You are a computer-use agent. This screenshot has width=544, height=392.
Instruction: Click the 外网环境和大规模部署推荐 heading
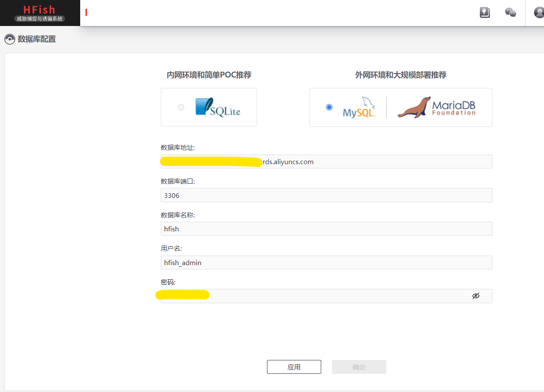[x=401, y=75]
